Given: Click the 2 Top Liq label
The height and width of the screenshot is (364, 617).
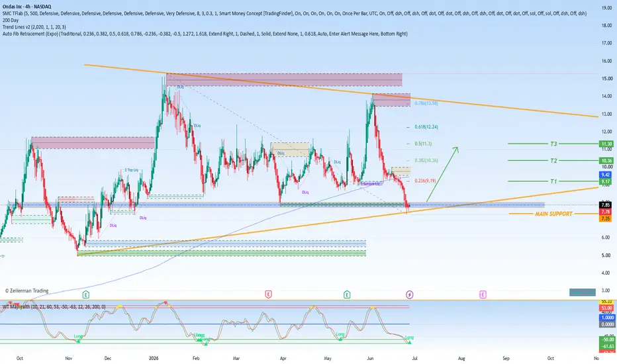Looking at the screenshot, I should [132, 170].
